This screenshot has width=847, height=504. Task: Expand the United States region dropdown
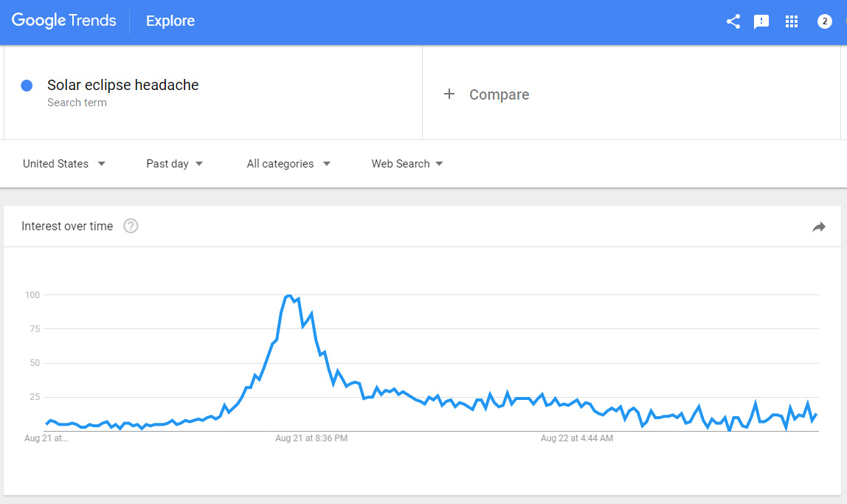click(x=63, y=164)
